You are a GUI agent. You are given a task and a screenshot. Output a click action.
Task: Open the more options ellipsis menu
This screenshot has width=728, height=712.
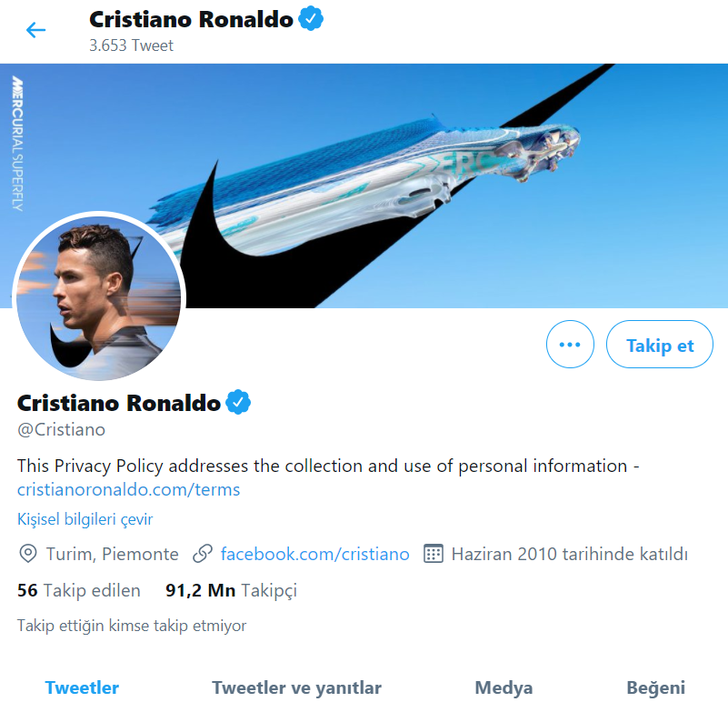pos(570,344)
